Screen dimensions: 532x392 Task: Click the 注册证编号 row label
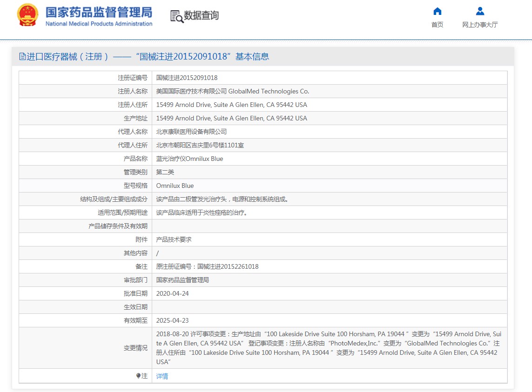coord(133,78)
